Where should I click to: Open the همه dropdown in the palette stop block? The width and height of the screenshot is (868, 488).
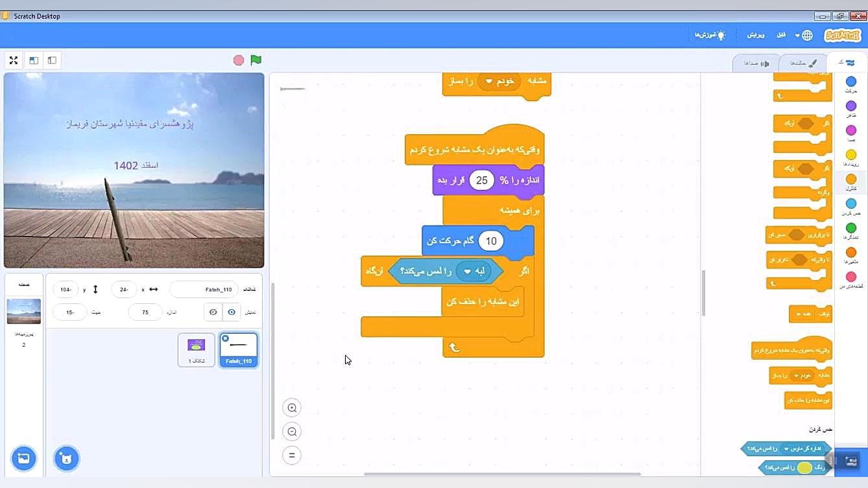pyautogui.click(x=801, y=314)
